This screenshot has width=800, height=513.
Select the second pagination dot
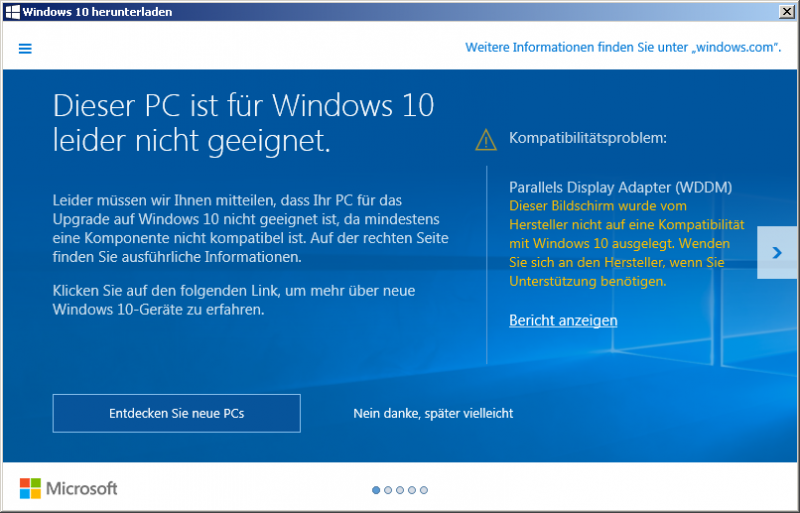click(x=388, y=490)
